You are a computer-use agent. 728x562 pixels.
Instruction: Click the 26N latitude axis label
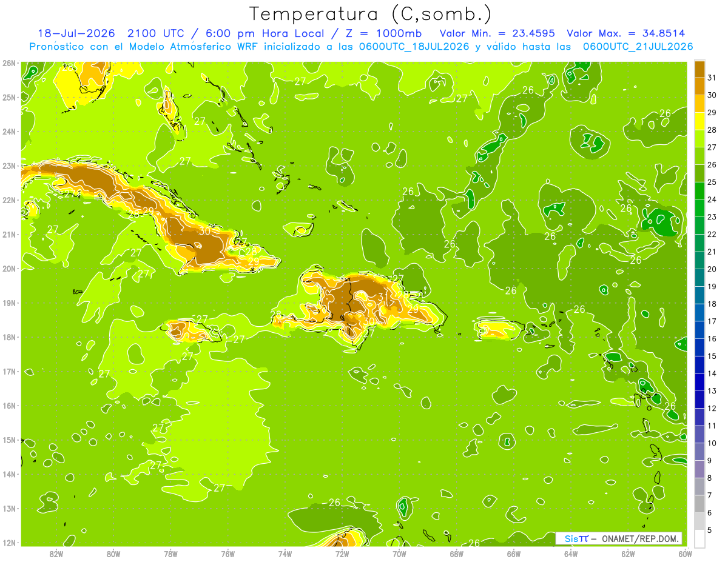click(8, 63)
